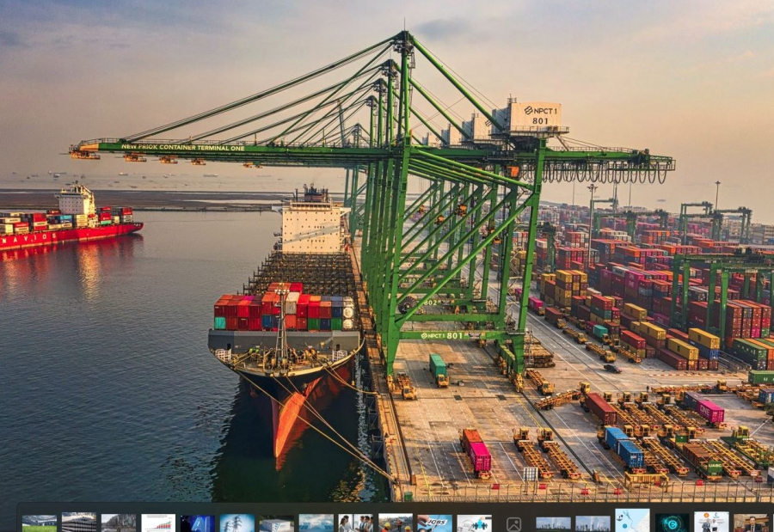
Task: Select the workers in helmets thumbnail
Action: pos(396,523)
